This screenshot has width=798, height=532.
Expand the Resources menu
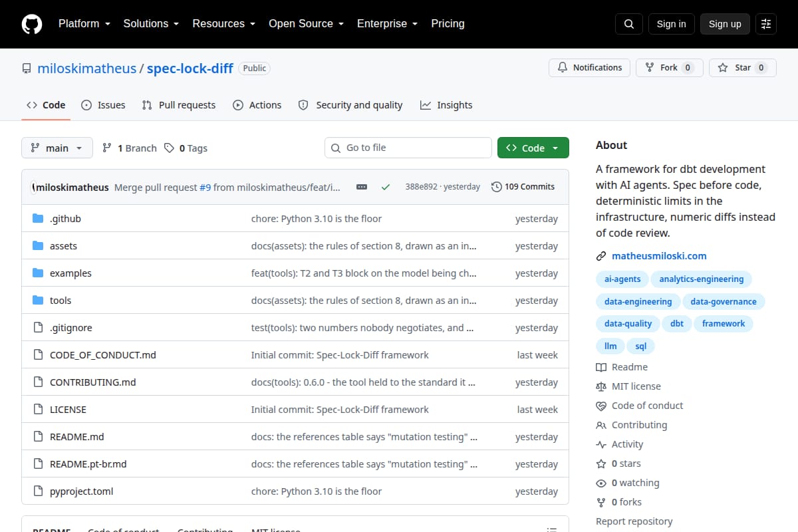pos(223,24)
